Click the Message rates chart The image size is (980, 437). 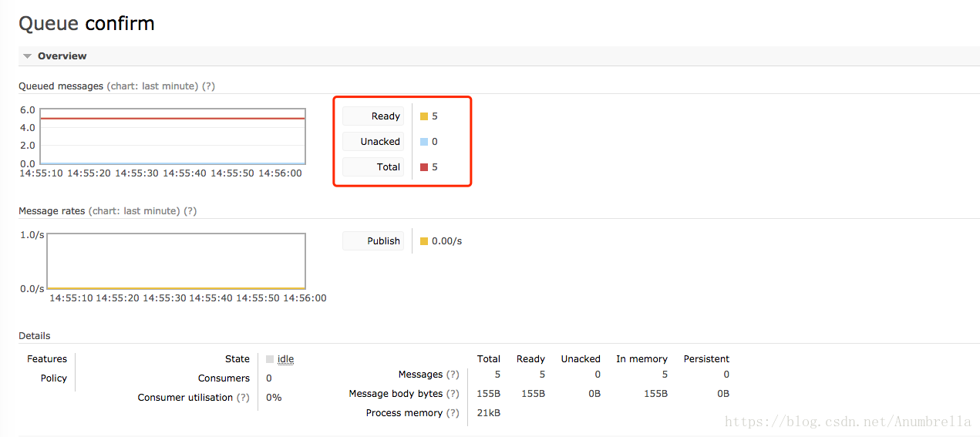(x=177, y=261)
